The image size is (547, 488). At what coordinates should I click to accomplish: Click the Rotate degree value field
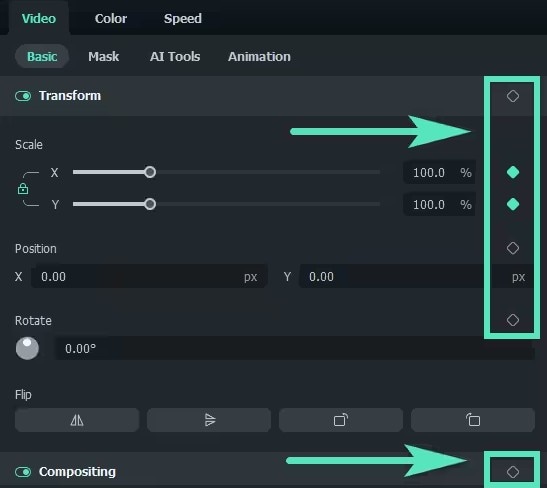point(295,348)
